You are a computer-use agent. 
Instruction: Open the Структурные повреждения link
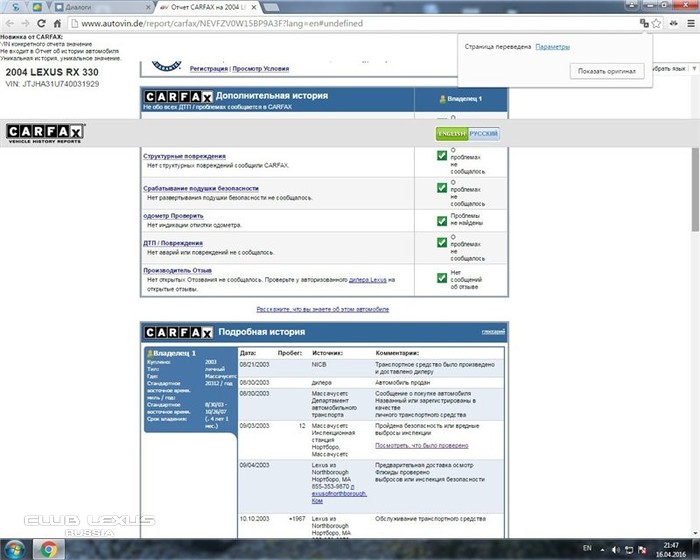[184, 156]
